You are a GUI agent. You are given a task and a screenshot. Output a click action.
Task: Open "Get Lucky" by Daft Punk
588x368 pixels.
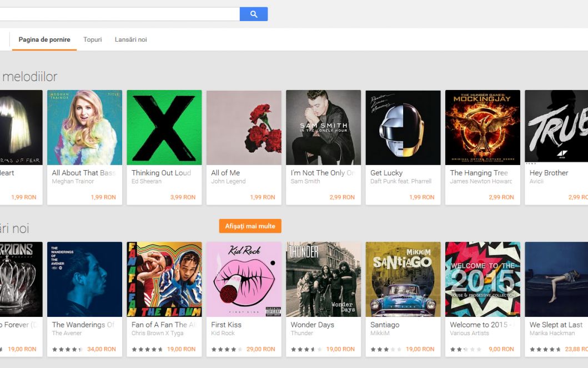coord(403,127)
